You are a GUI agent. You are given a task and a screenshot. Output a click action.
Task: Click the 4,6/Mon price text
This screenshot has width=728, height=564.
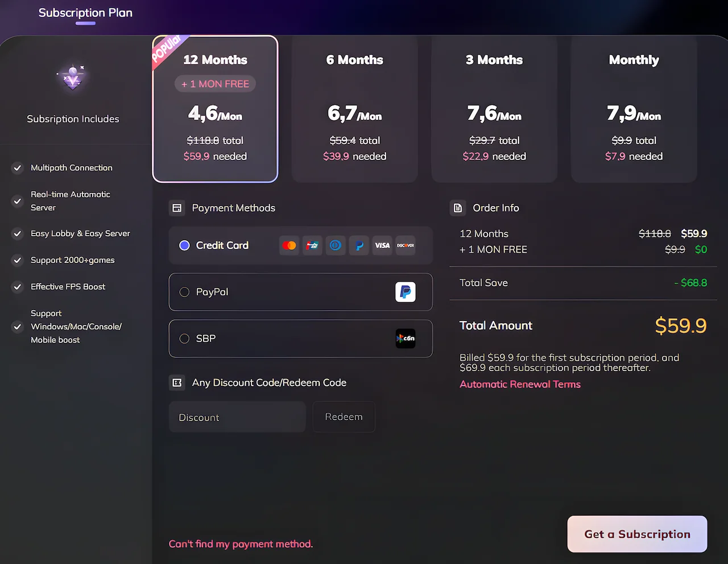(x=215, y=114)
